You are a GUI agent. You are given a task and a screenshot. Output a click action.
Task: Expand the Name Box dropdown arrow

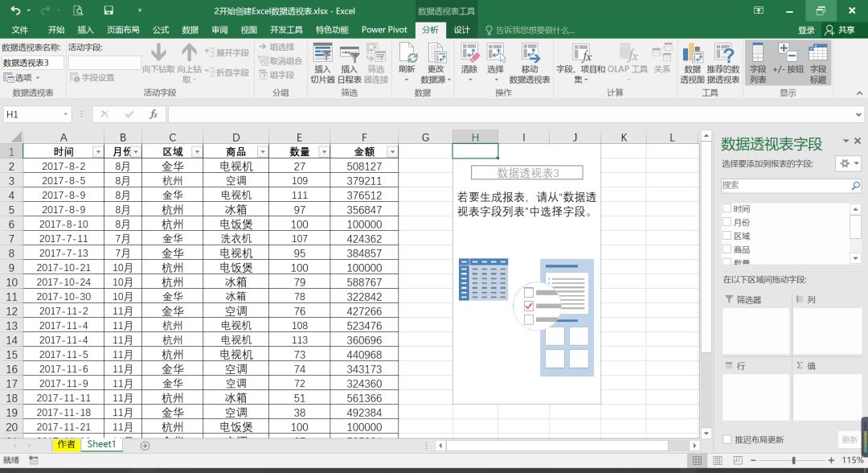(65, 114)
